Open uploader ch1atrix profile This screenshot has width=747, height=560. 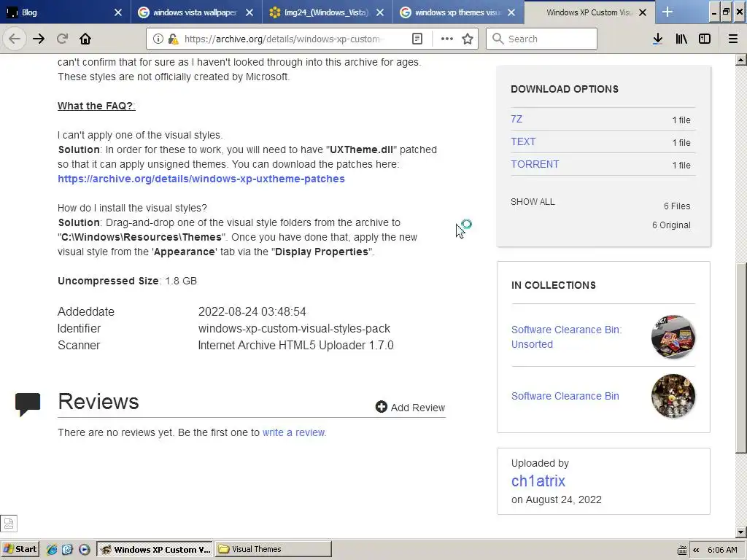click(538, 481)
